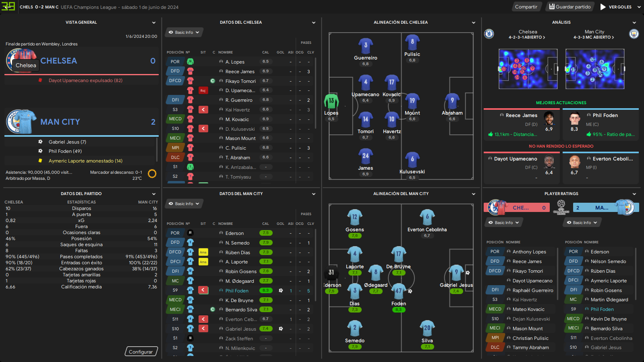
Task: Open the Chelsea 4-2-3-1 Abierto formation link
Action: [x=527, y=37]
